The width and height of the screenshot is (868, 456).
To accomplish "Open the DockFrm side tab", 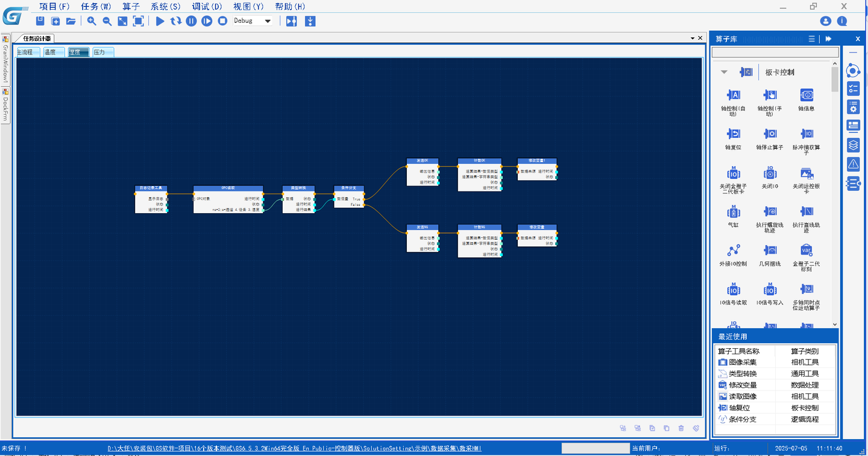I will (5, 105).
